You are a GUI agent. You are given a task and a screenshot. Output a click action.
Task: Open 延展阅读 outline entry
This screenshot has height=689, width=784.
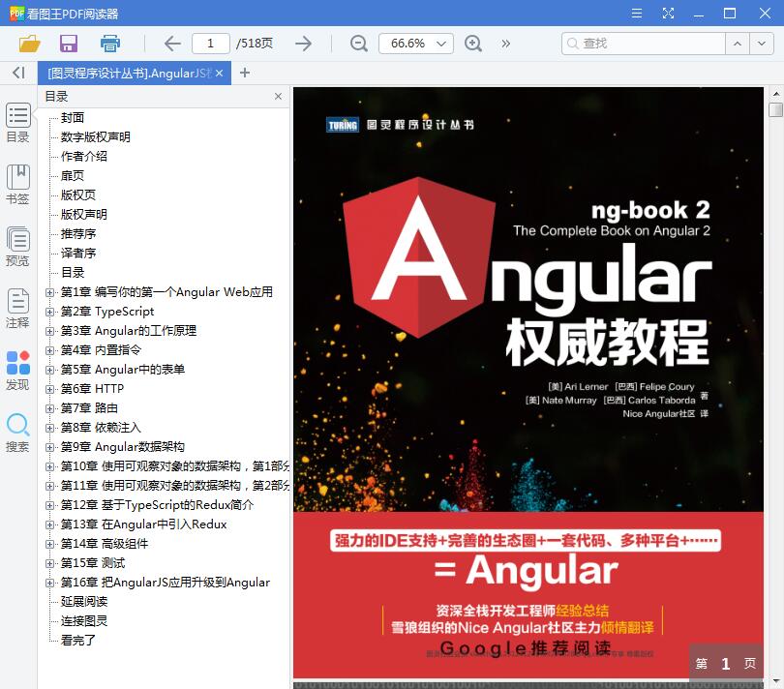click(84, 602)
